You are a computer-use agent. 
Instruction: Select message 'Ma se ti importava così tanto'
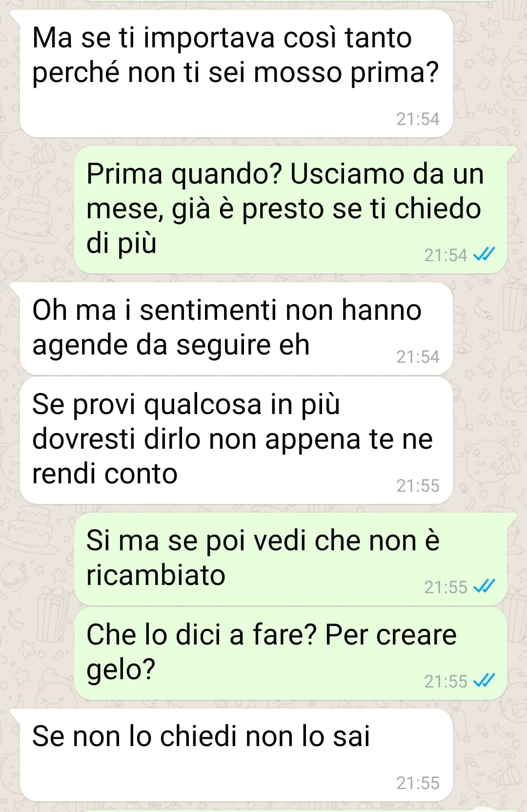pos(236,73)
